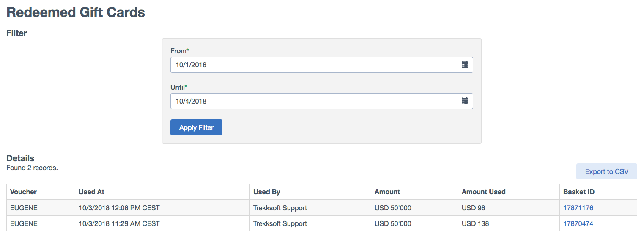Click the From date input field
Image resolution: width=644 pixels, height=237 pixels.
tap(321, 65)
